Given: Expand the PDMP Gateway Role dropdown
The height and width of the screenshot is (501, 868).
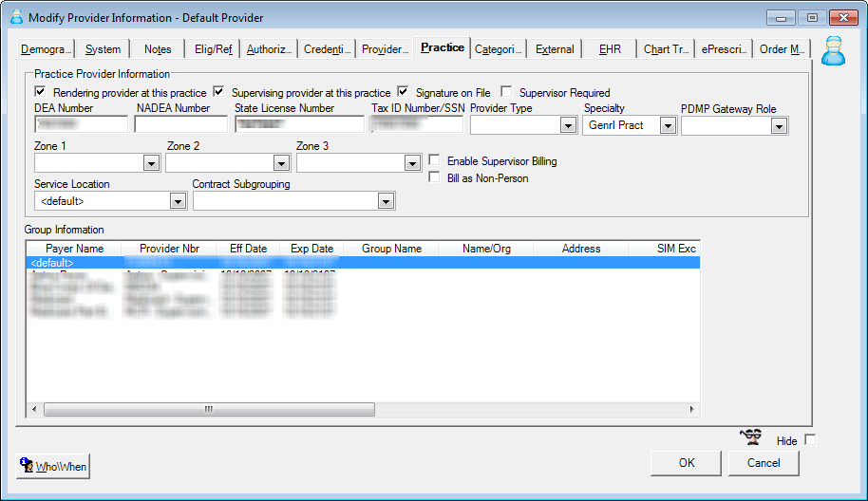Looking at the screenshot, I should pos(779,126).
